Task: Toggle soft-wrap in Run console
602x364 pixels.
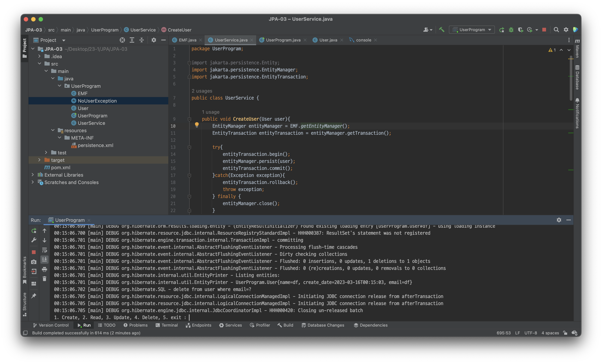Action: (44, 250)
